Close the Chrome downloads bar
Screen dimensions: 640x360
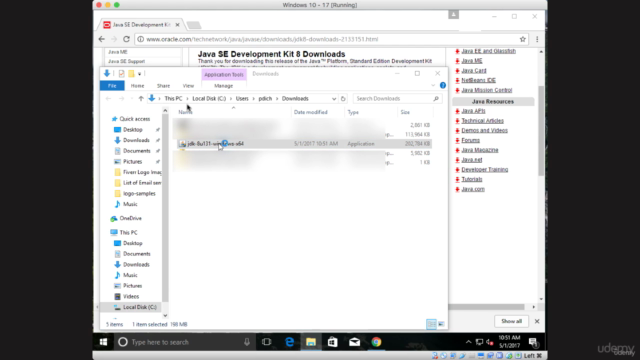(x=537, y=321)
